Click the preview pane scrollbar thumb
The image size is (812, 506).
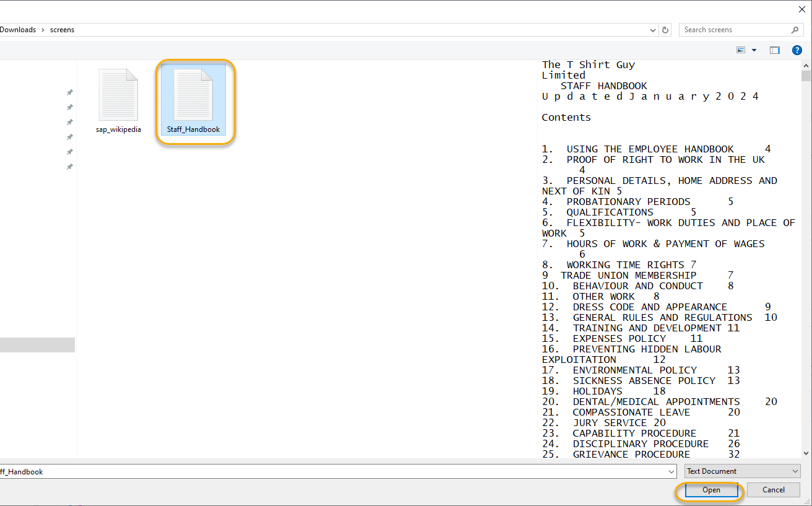coord(806,76)
